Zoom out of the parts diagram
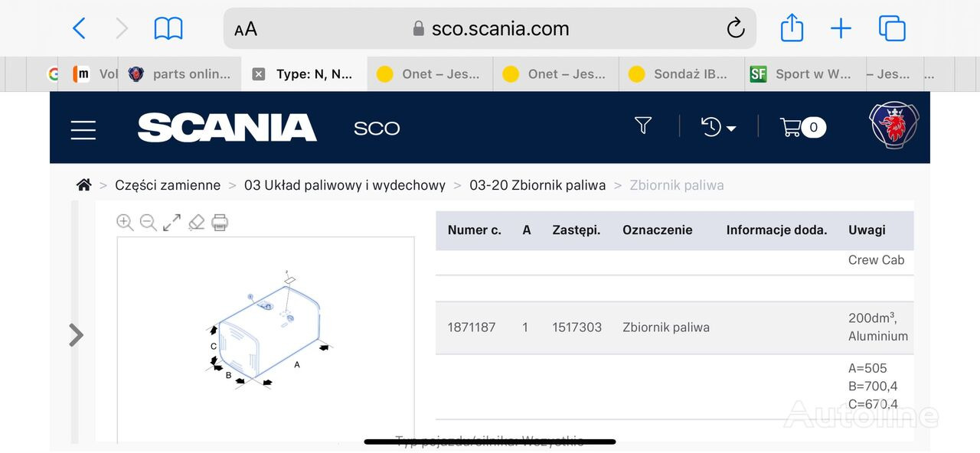This screenshot has height=453, width=980. click(149, 223)
